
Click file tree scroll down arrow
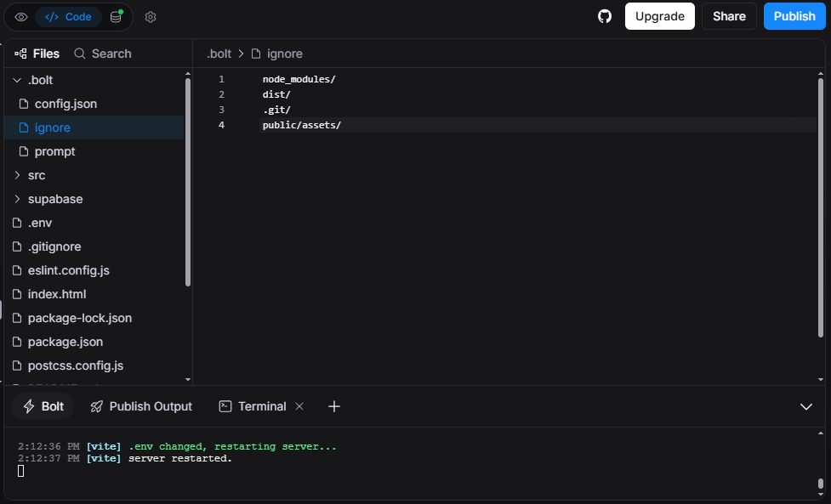(x=188, y=380)
